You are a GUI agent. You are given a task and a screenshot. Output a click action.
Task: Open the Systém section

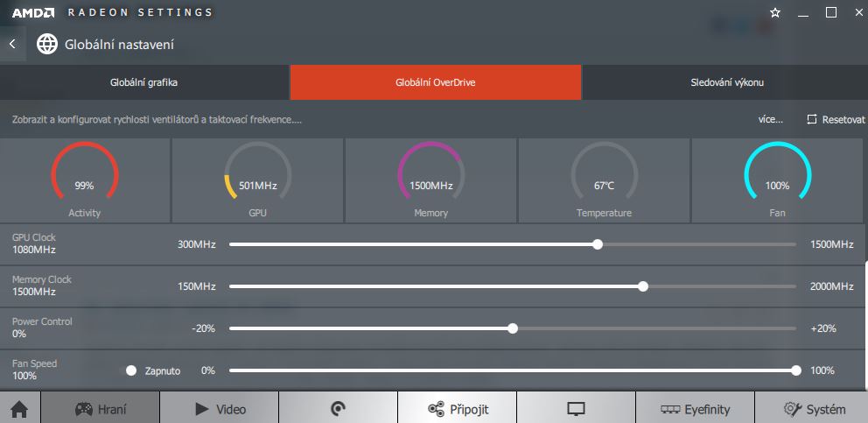(811, 409)
